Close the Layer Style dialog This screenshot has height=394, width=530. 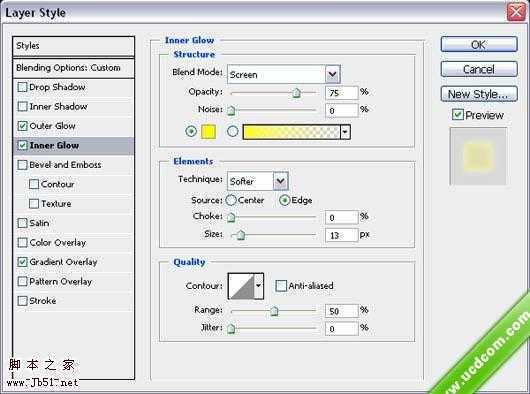click(516, 12)
